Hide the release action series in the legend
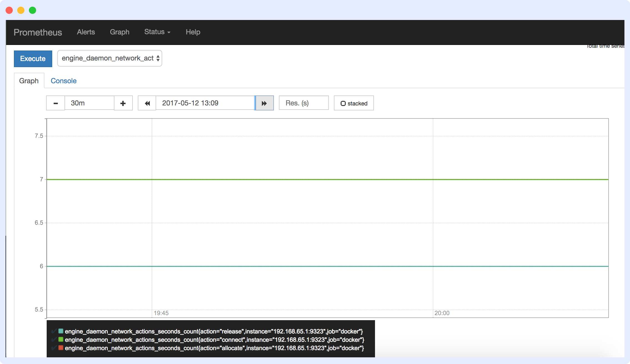Viewport: 630px width, 364px height. pyautogui.click(x=54, y=331)
